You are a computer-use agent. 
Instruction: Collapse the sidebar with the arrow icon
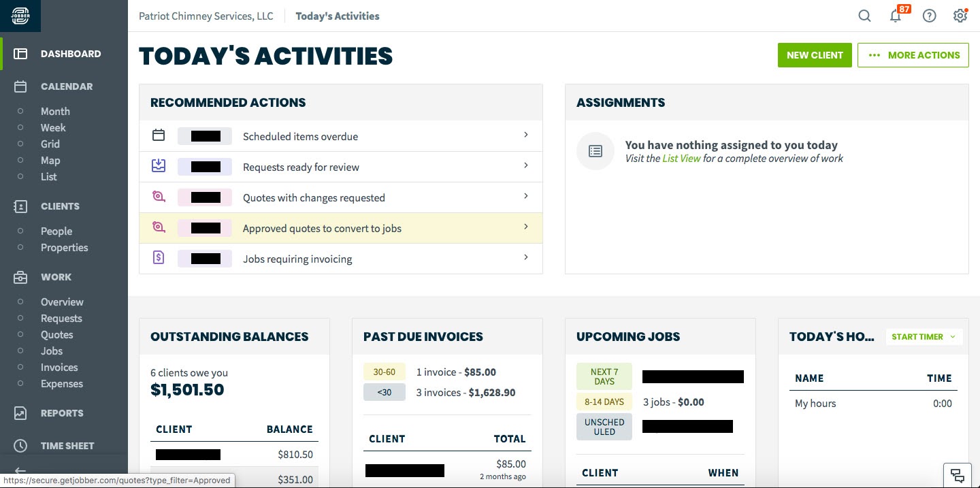pos(20,471)
